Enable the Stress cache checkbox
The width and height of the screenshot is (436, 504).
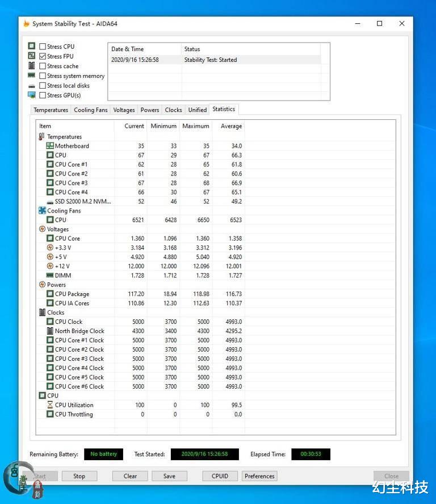click(x=43, y=66)
